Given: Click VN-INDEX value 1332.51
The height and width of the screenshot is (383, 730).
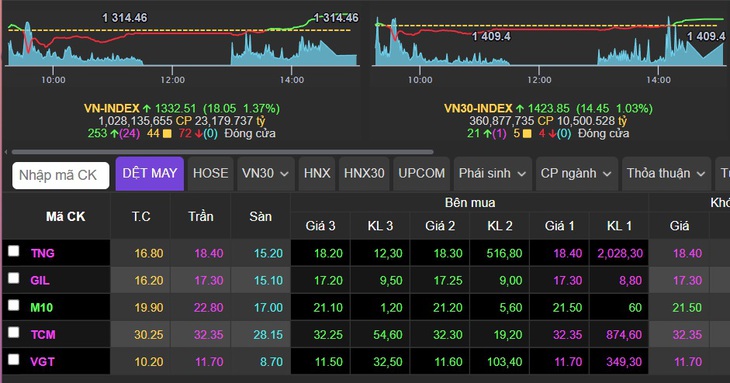Looking at the screenshot, I should pyautogui.click(x=176, y=108).
